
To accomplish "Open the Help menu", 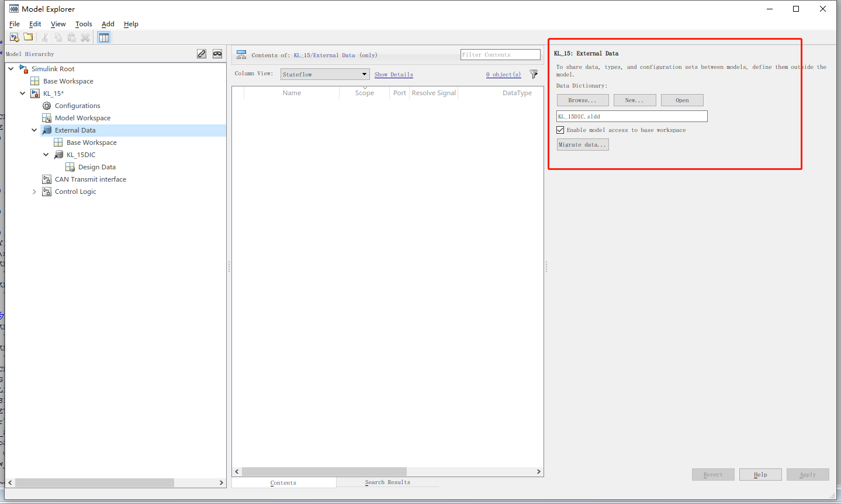I will tap(131, 24).
